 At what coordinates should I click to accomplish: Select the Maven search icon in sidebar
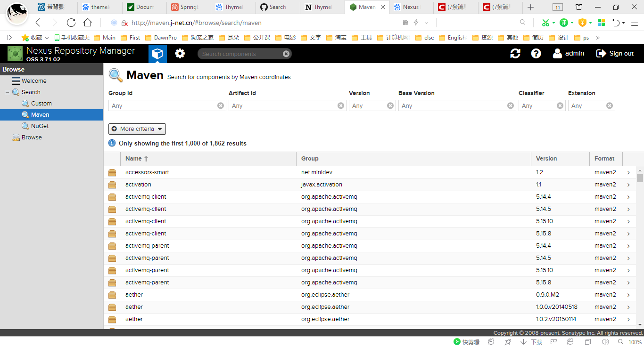pos(26,114)
